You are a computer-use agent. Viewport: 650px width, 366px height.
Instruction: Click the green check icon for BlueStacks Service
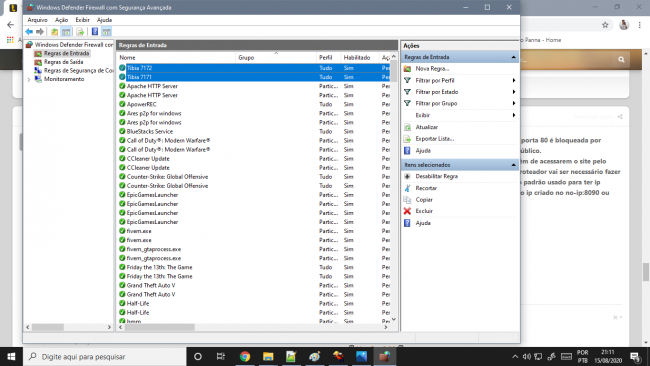122,131
